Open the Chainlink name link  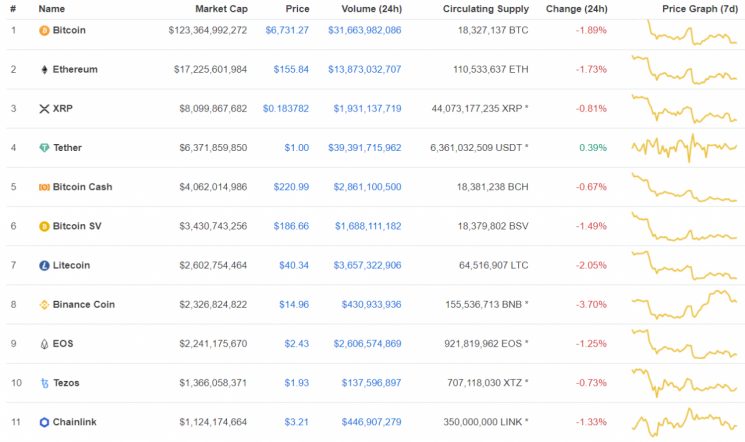[75, 422]
